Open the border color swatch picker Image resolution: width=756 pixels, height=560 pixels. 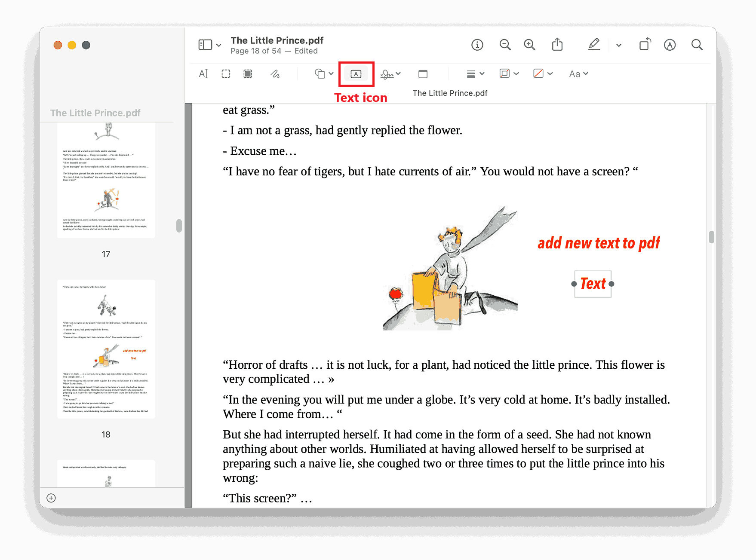508,73
